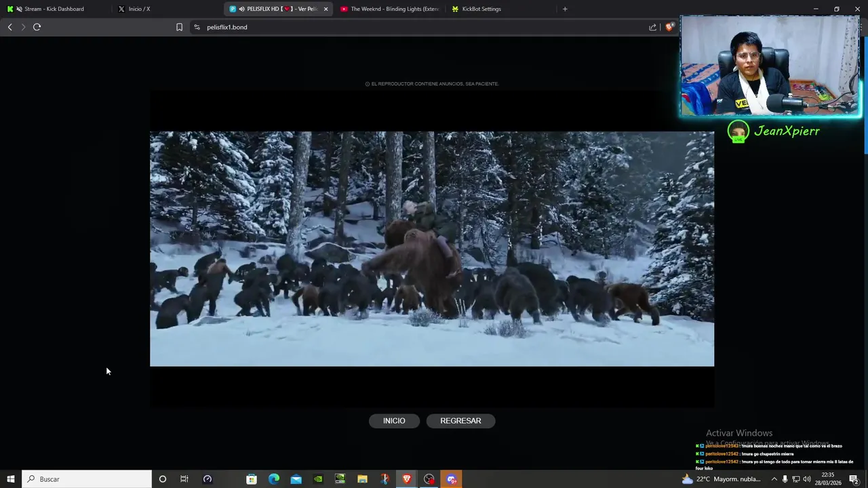Open Microsoft Store from taskbar
Screen dimensions: 868x488
(x=252, y=479)
